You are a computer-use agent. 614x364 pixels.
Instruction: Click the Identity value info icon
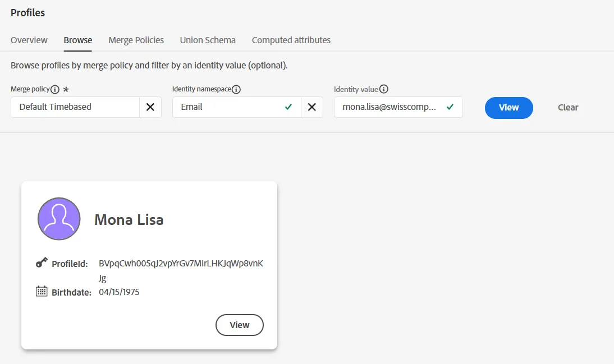[x=384, y=89]
